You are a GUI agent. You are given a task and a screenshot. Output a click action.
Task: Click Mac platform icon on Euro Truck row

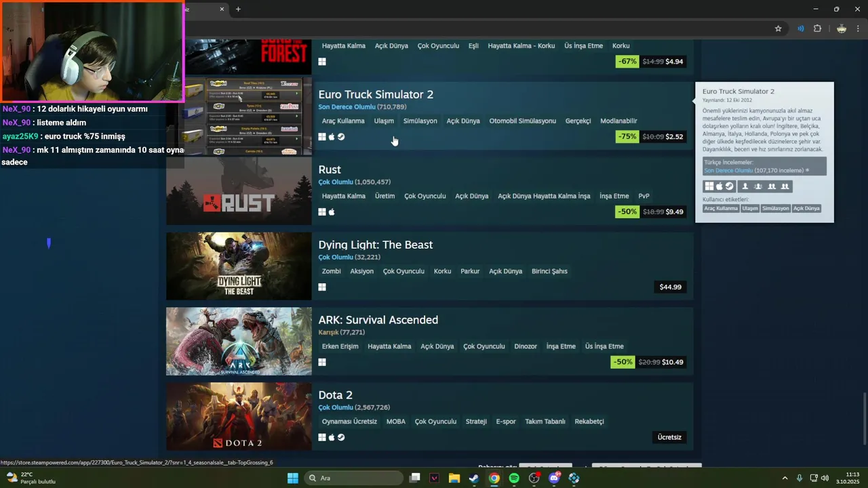click(x=332, y=137)
